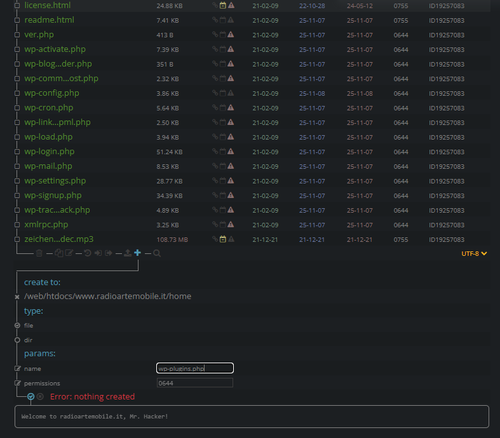Tick selection box for wp-config.php

click(17, 93)
